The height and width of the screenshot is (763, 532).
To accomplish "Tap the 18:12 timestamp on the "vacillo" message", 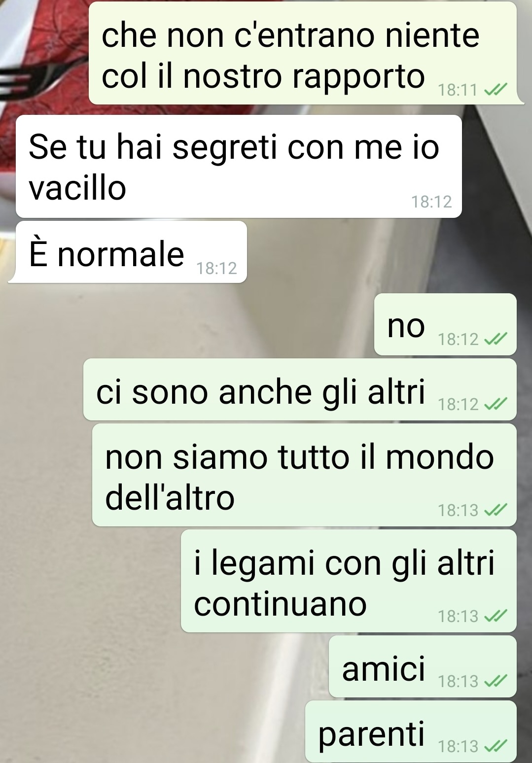I will [431, 202].
